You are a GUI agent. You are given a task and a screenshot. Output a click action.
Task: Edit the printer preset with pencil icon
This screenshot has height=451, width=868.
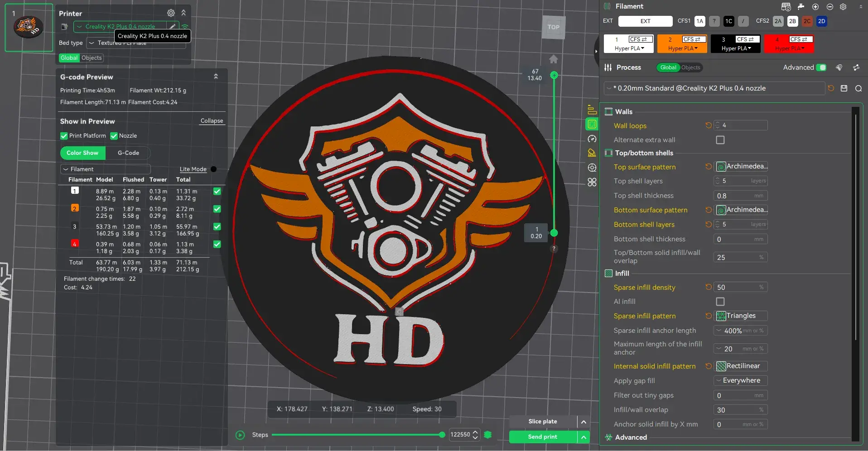click(x=173, y=26)
